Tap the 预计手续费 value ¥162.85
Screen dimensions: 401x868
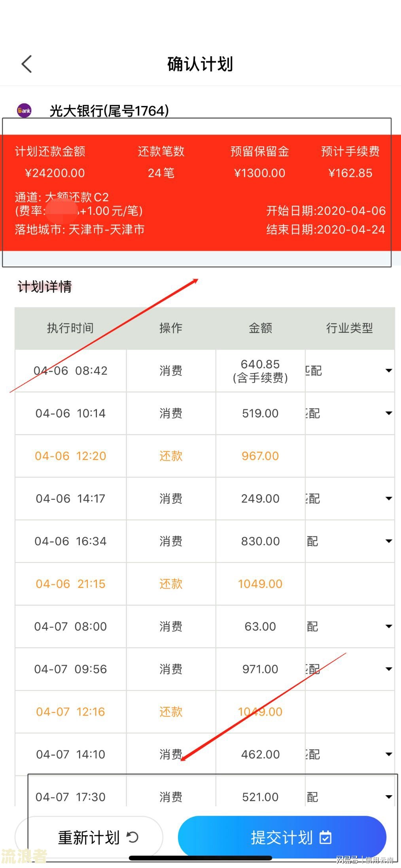(350, 173)
